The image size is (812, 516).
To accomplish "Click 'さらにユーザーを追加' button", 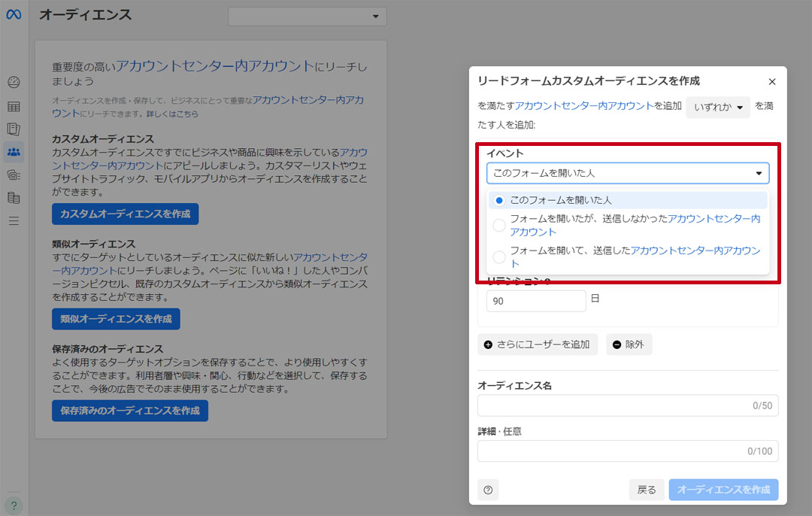I will pos(538,345).
